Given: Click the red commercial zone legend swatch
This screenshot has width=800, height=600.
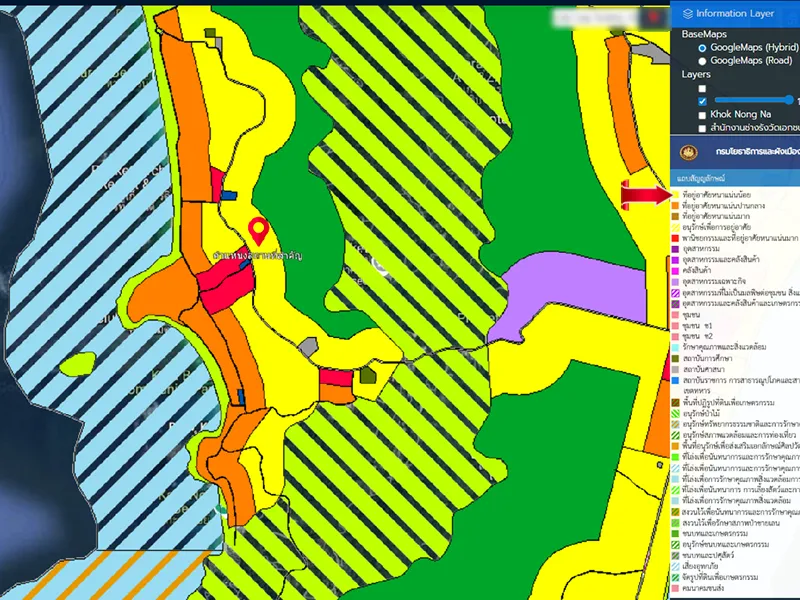Looking at the screenshot, I should point(676,237).
